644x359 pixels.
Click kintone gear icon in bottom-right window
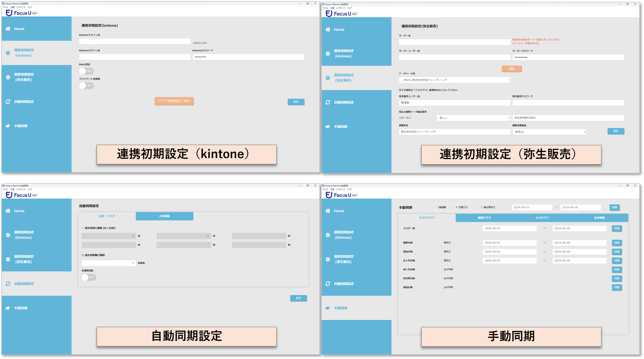328,235
